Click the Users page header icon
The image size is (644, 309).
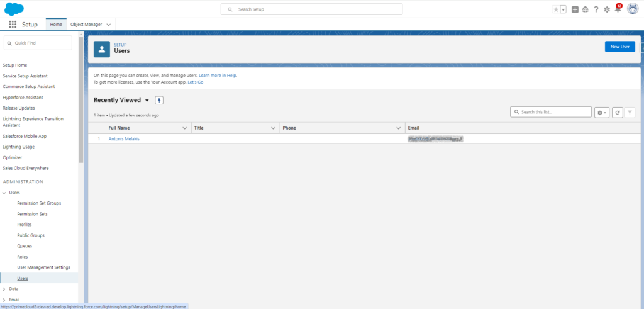[102, 49]
